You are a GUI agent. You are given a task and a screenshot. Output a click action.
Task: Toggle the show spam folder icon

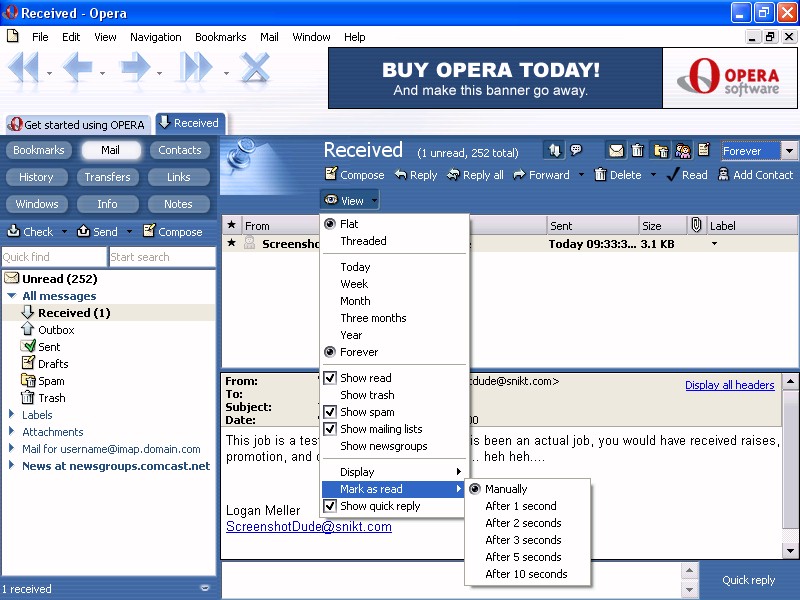(x=661, y=151)
